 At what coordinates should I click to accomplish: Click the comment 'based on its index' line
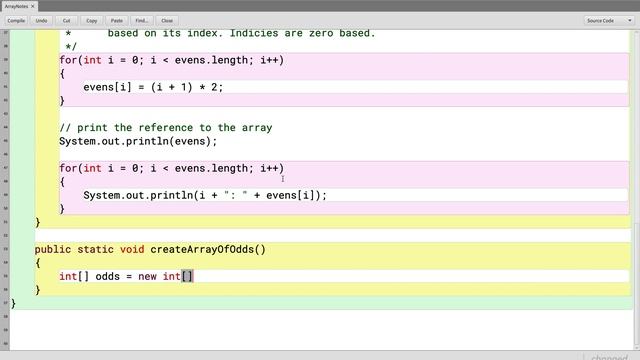coord(241,33)
